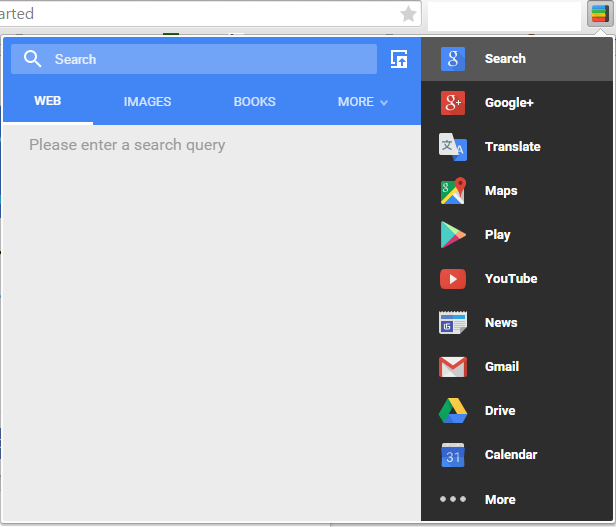Open search in new window icon

tap(399, 59)
